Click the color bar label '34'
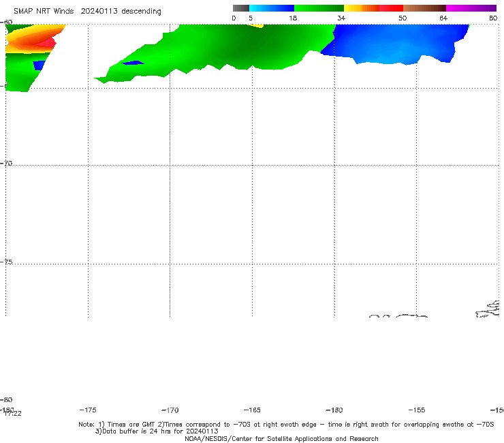The width and height of the screenshot is (504, 443). tap(341, 18)
